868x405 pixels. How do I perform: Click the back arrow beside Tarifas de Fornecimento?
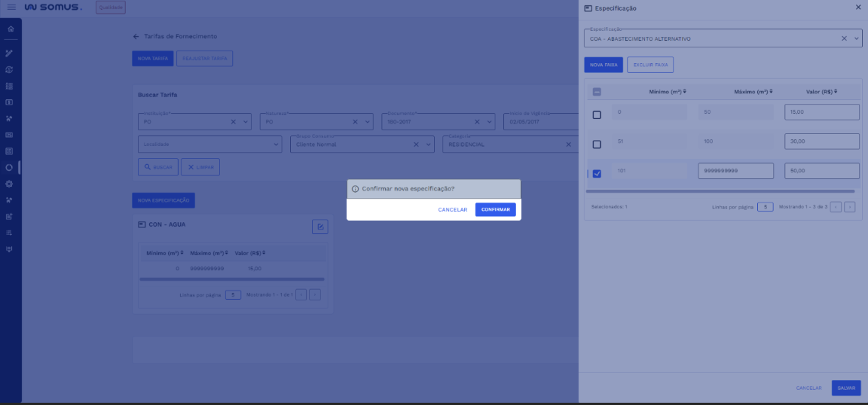click(x=136, y=36)
